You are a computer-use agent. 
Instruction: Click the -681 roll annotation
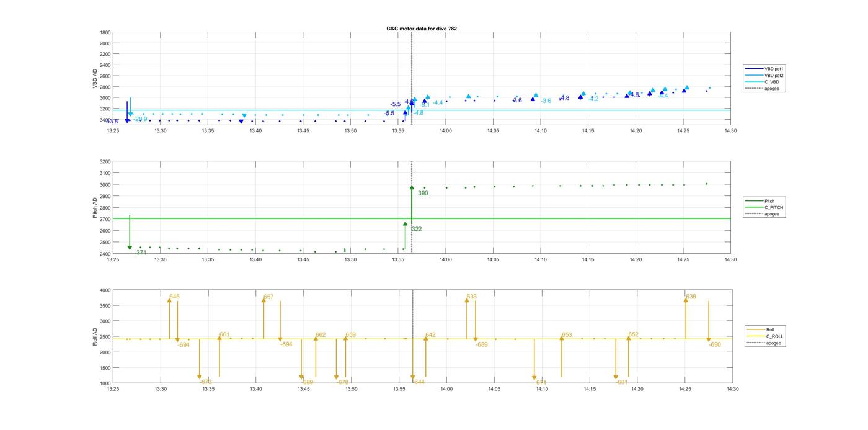pyautogui.click(x=622, y=382)
